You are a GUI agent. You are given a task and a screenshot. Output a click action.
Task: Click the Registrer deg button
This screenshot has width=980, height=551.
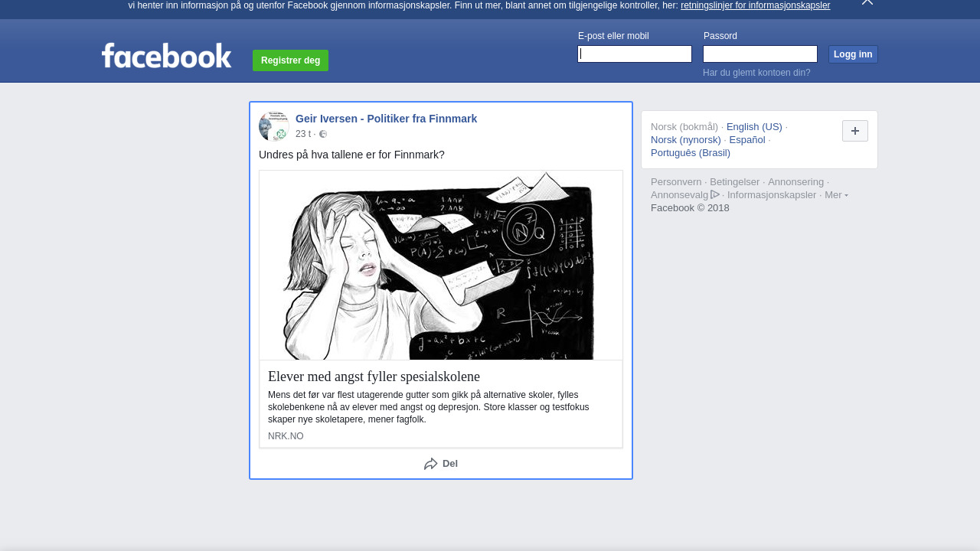[290, 60]
